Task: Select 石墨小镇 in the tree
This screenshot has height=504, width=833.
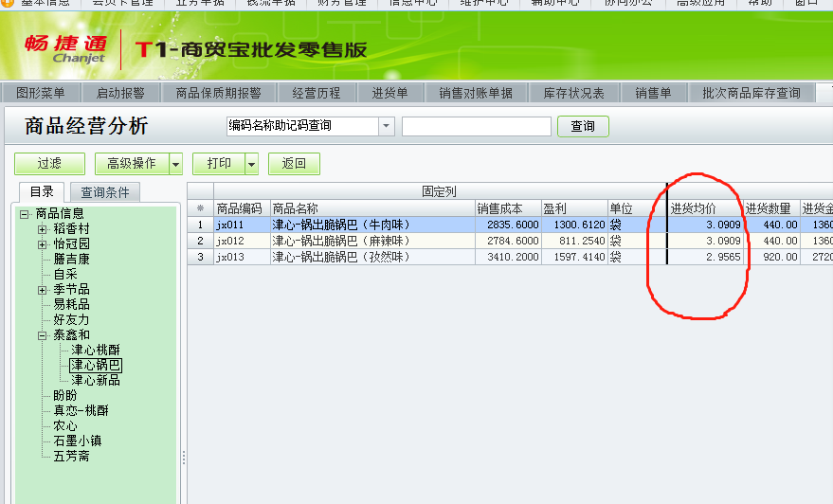Action: coord(78,441)
